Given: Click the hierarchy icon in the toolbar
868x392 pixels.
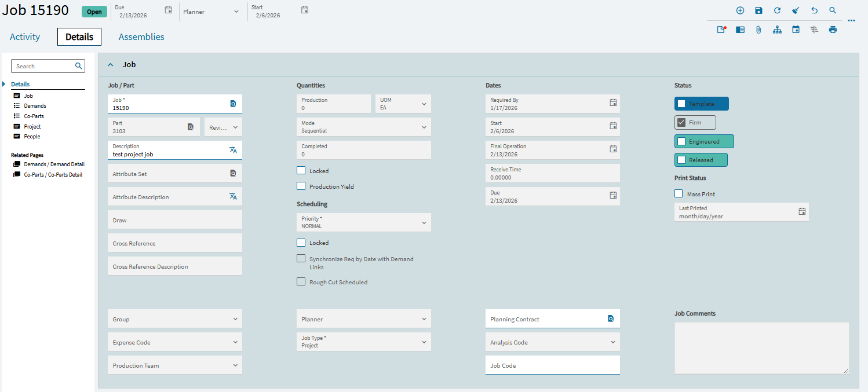Looking at the screenshot, I should (x=777, y=30).
